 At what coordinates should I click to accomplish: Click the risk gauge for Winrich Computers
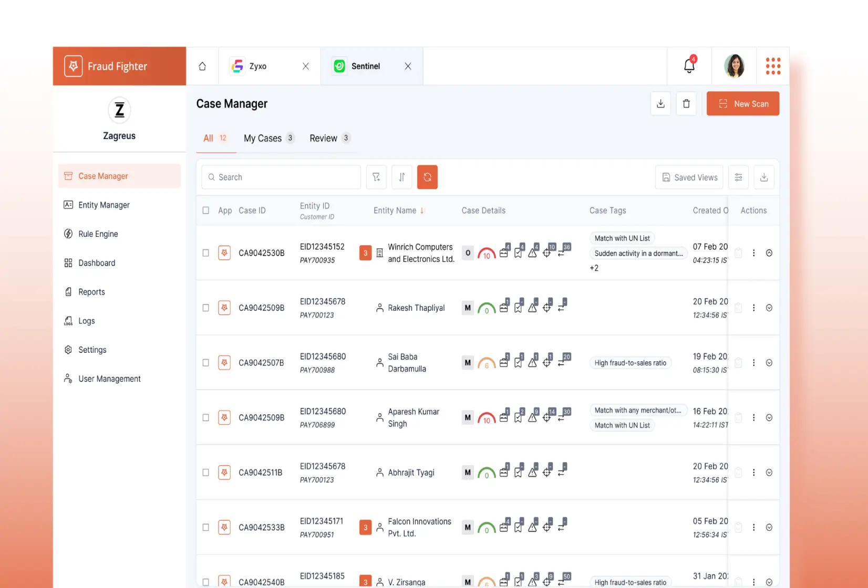[487, 254]
